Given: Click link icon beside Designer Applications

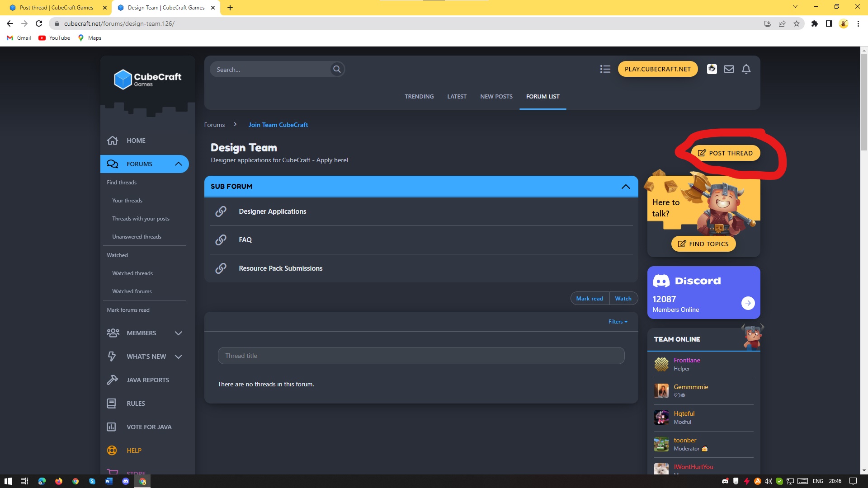Looking at the screenshot, I should click(x=221, y=211).
